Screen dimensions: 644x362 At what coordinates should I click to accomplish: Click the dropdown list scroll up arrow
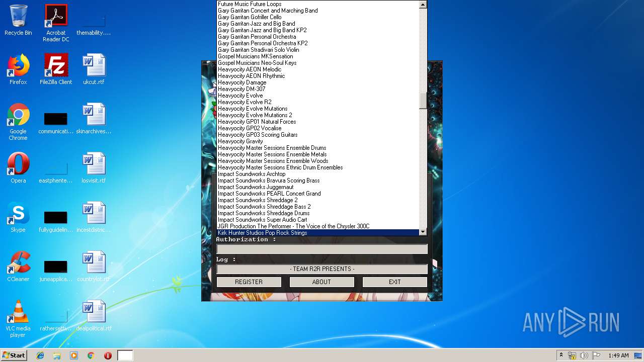pos(423,5)
